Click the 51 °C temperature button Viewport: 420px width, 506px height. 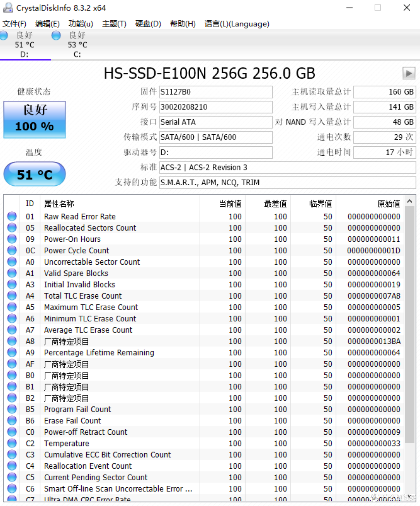(x=35, y=174)
